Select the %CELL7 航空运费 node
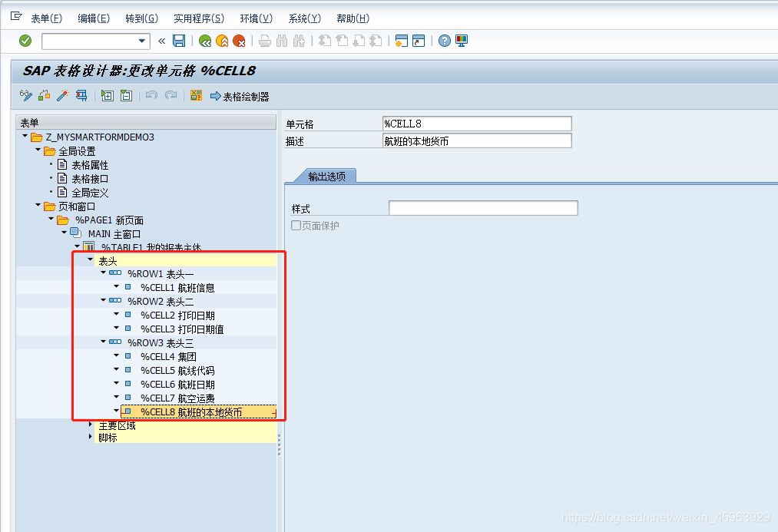 177,398
